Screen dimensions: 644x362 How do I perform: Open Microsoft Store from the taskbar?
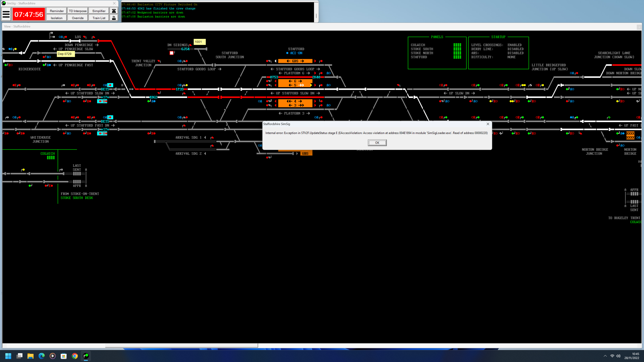(64, 356)
